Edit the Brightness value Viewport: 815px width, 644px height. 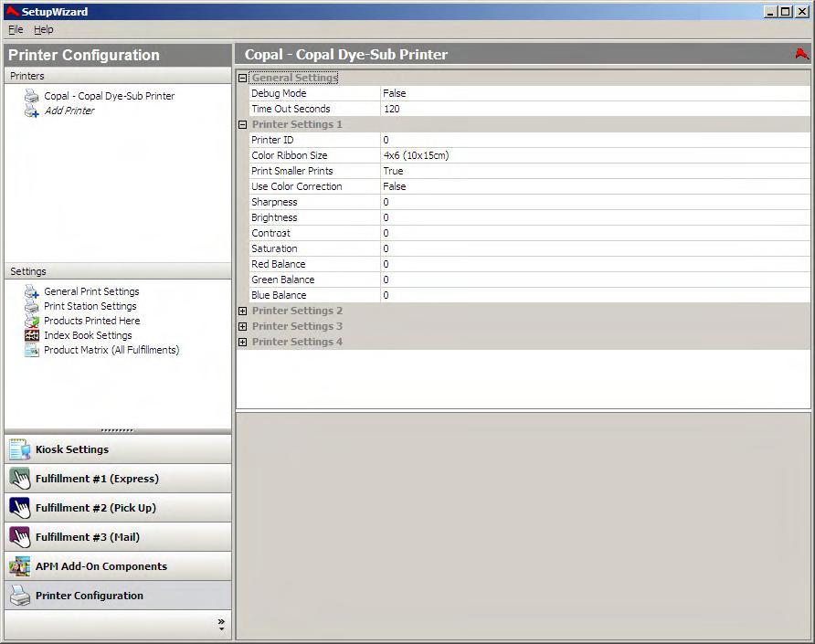[x=595, y=217]
